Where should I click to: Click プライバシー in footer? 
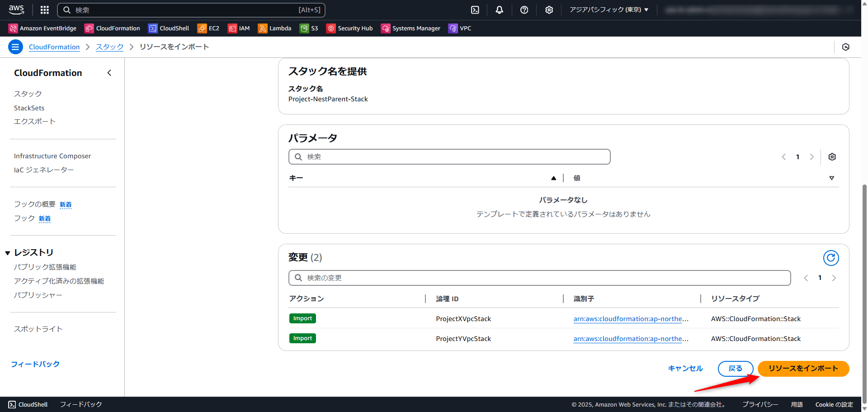tap(760, 404)
